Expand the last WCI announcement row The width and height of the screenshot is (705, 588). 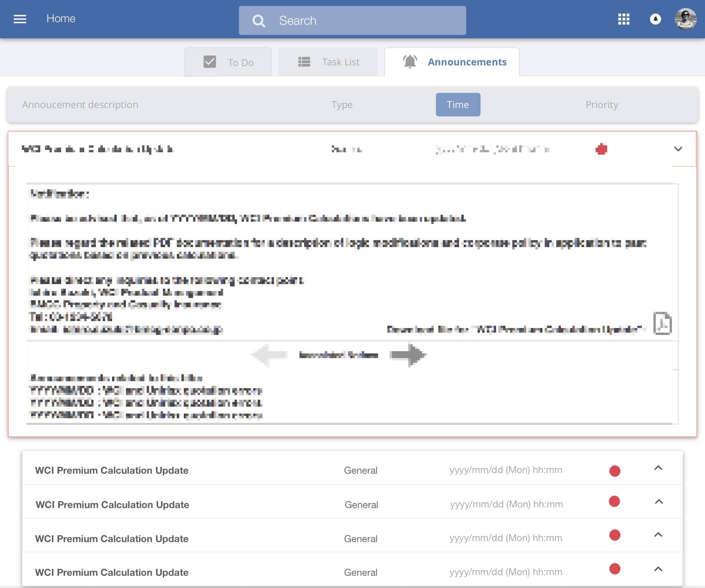(658, 569)
